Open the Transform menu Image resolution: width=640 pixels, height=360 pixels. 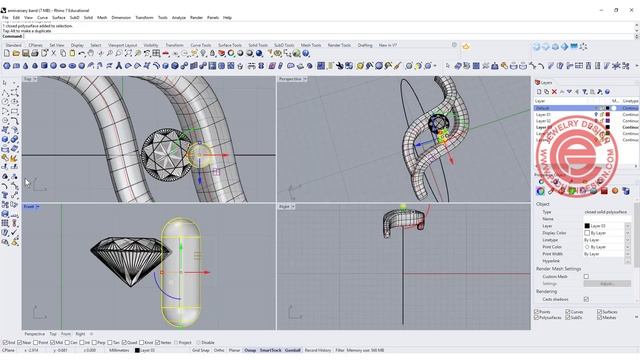144,18
